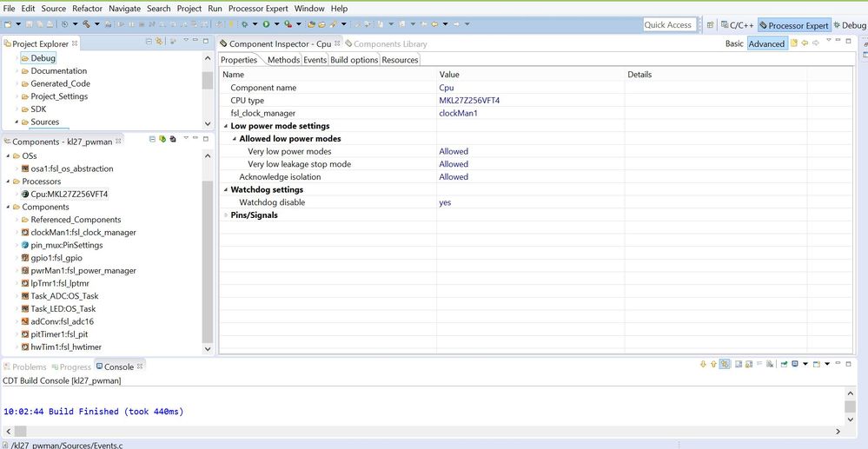Switch to C/C++ perspective
This screenshot has width=868, height=449.
tap(737, 25)
